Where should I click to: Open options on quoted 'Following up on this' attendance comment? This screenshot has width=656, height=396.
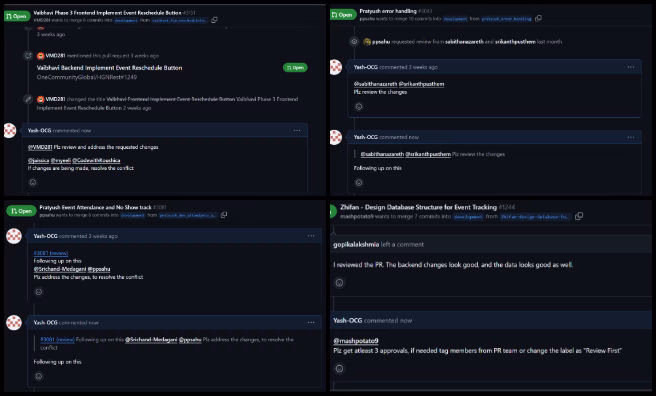pos(311,322)
